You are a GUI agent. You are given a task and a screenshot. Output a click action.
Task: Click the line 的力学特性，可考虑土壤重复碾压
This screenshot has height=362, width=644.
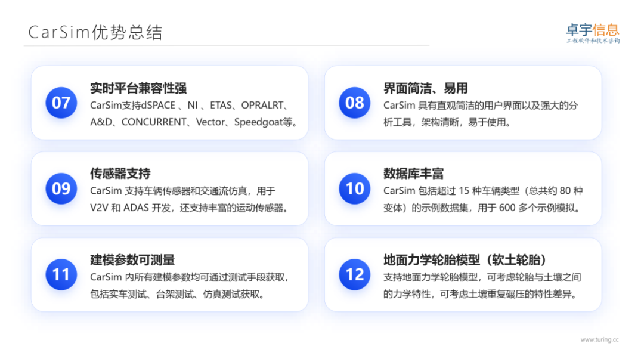[481, 294]
